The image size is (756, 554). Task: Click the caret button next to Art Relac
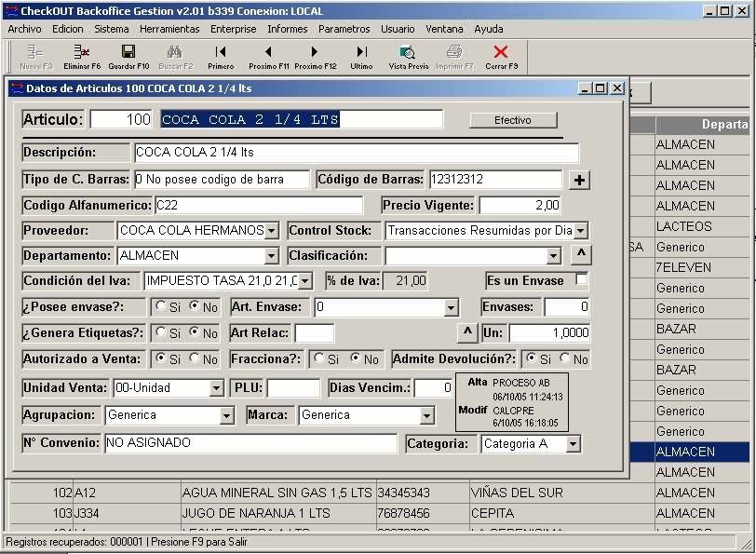(x=467, y=332)
